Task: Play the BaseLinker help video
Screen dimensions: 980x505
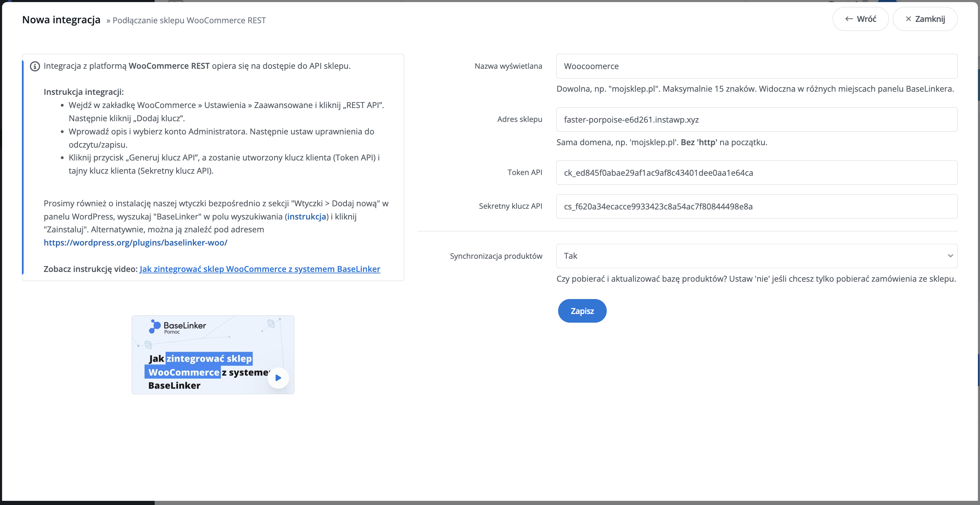Action: (x=278, y=378)
